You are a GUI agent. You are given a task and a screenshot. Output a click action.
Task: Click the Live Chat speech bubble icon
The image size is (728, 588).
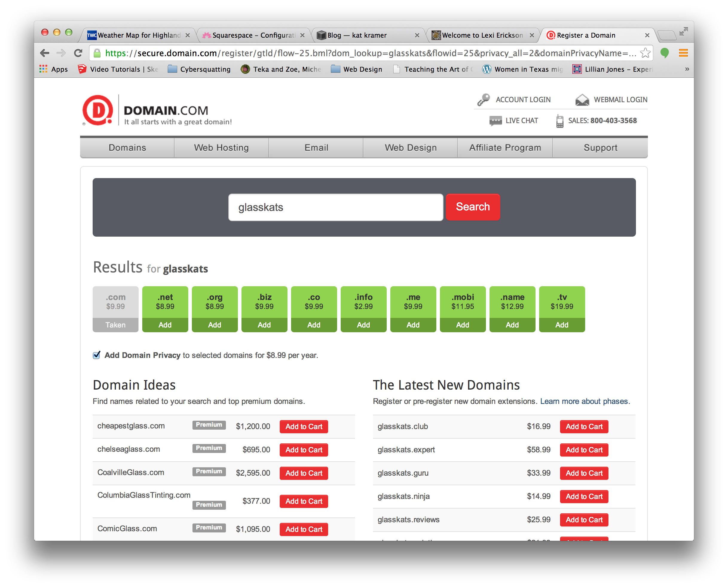(495, 121)
